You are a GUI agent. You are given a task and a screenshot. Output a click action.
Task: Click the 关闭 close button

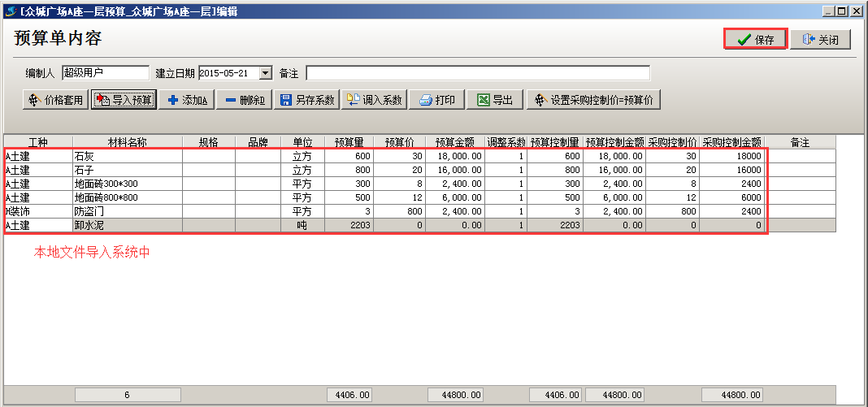coord(820,39)
